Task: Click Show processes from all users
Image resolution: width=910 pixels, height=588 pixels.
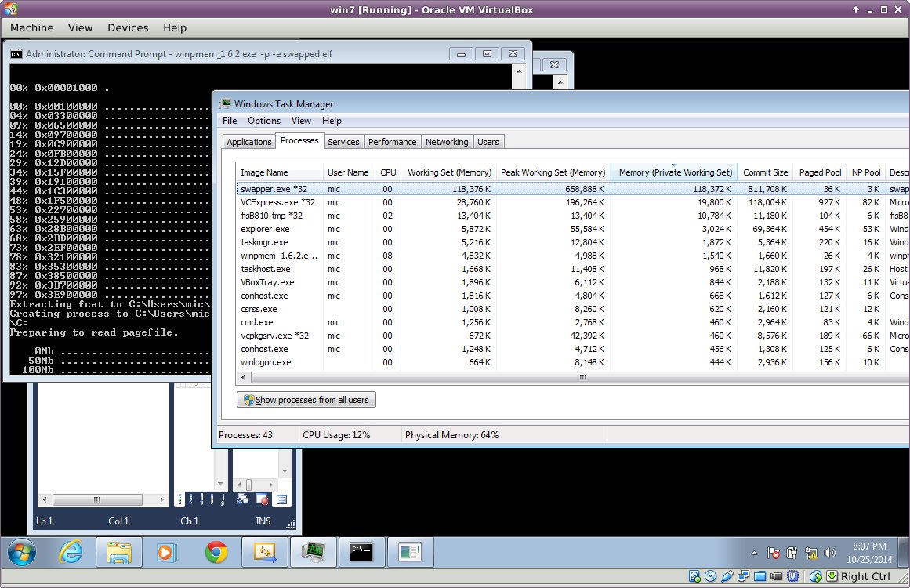Action: click(x=306, y=400)
